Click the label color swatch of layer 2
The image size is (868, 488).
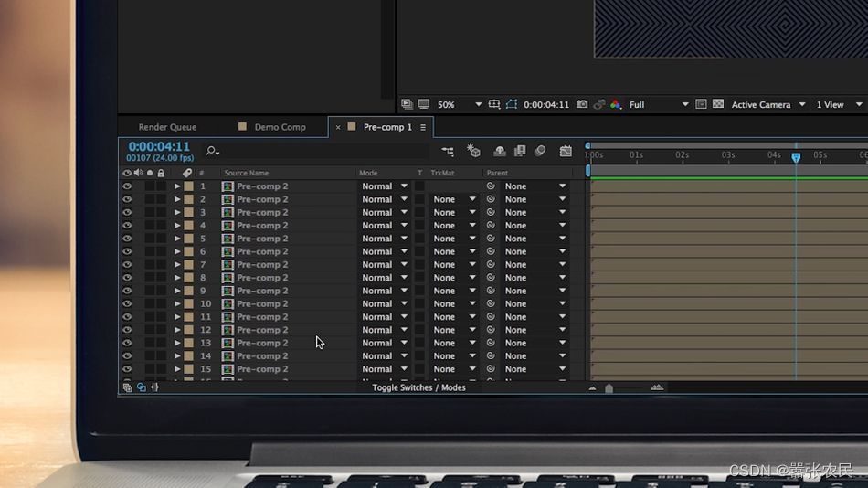pos(189,199)
